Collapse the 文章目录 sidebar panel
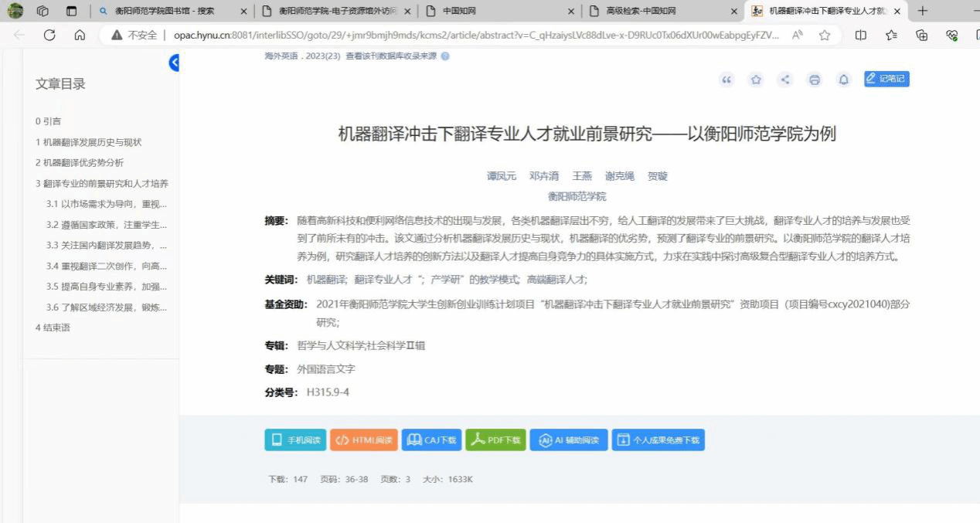This screenshot has width=980, height=523. [175, 63]
